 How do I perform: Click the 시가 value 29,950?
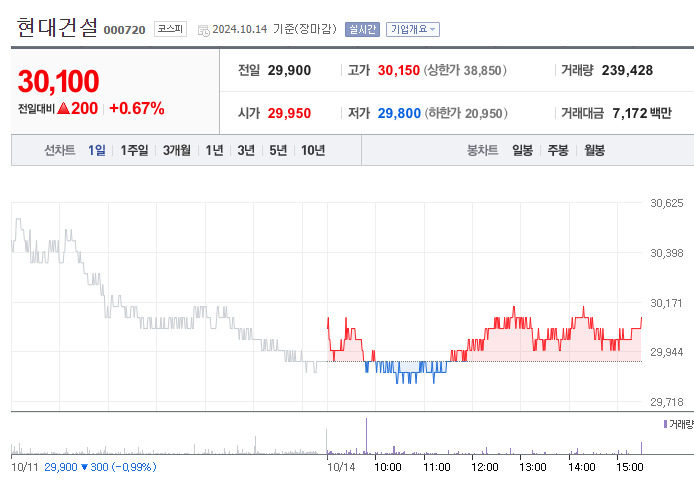(289, 113)
